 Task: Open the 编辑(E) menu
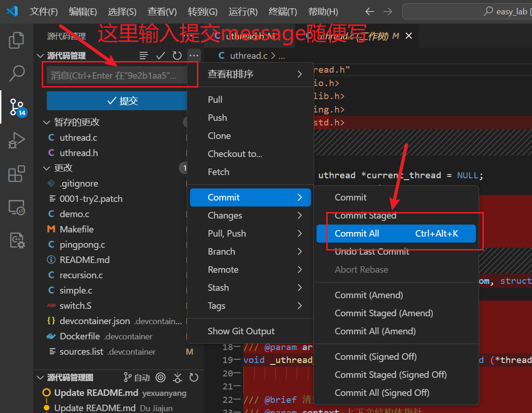83,12
